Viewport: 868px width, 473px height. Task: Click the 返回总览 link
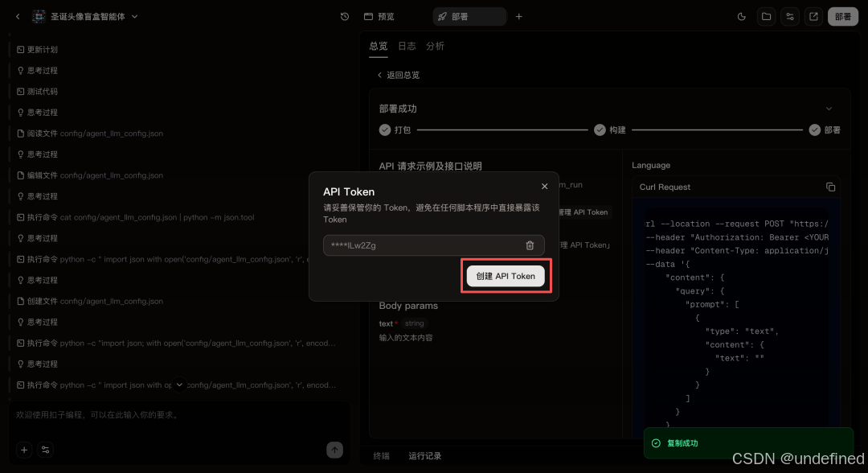coord(399,75)
